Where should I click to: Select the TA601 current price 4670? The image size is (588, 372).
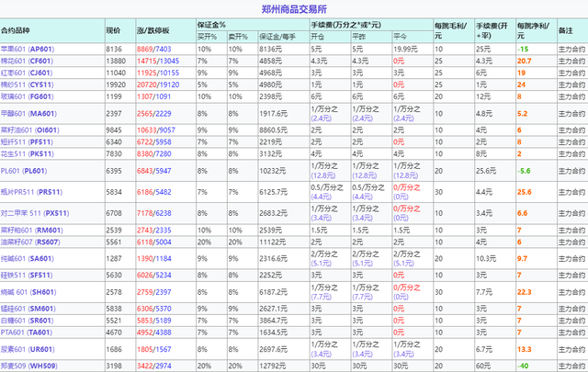114,333
